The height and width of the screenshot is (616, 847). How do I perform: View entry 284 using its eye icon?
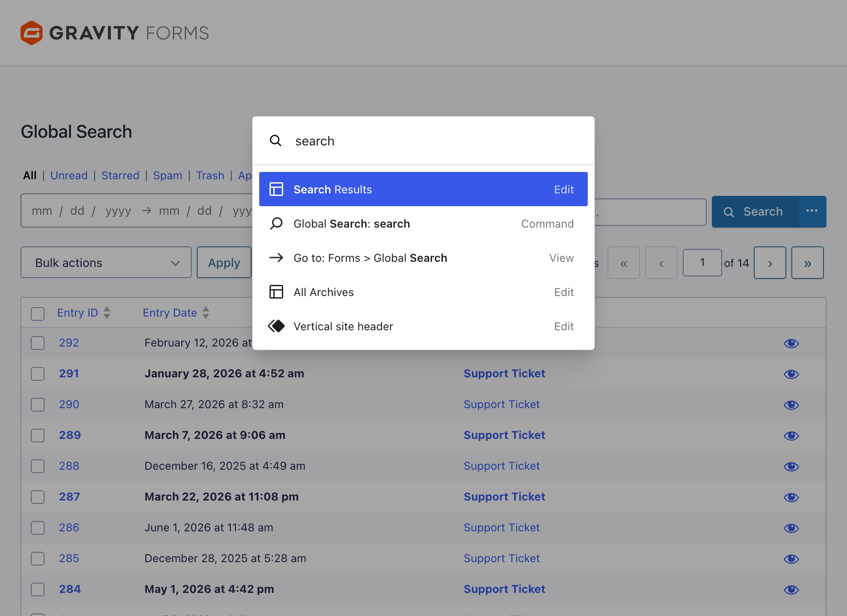tap(791, 589)
